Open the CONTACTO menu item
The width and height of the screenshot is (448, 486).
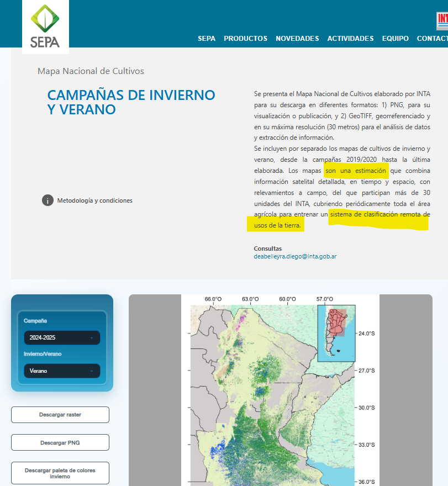(432, 39)
